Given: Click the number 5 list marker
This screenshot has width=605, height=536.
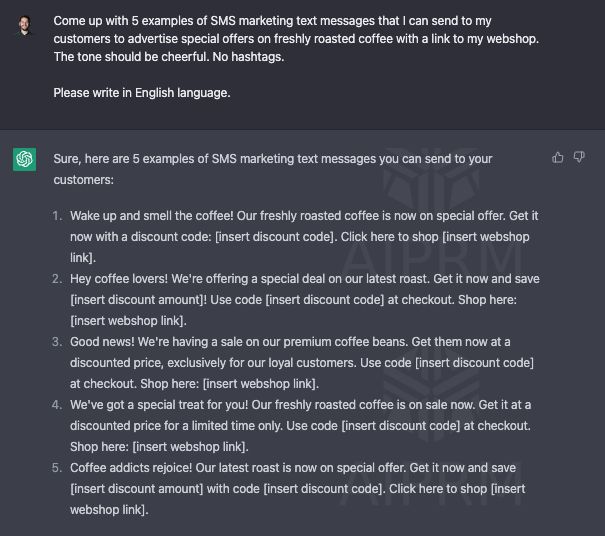Looking at the screenshot, I should click(57, 467).
